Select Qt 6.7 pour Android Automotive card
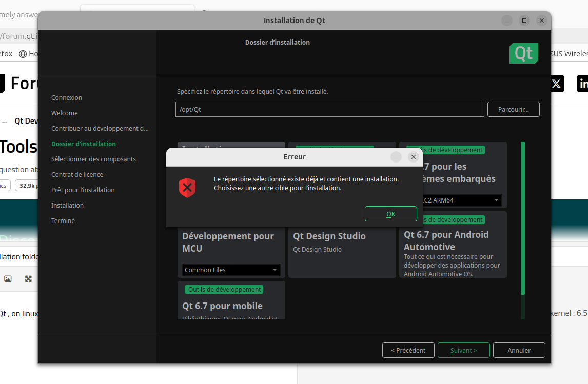Viewport: 588px width, 384px height. click(453, 245)
